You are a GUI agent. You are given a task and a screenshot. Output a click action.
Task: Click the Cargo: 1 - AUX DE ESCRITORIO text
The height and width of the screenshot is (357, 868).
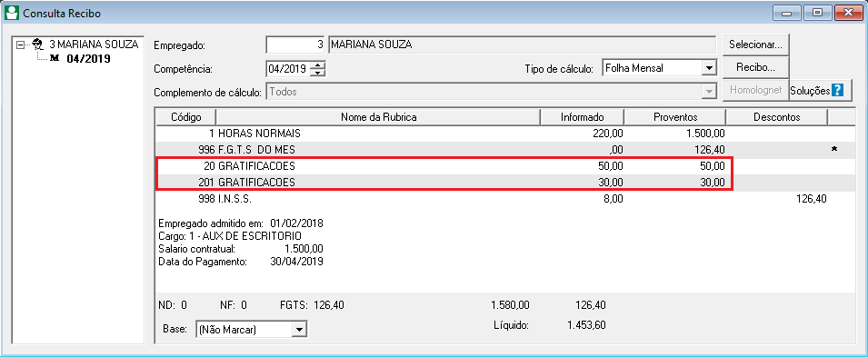tap(230, 236)
